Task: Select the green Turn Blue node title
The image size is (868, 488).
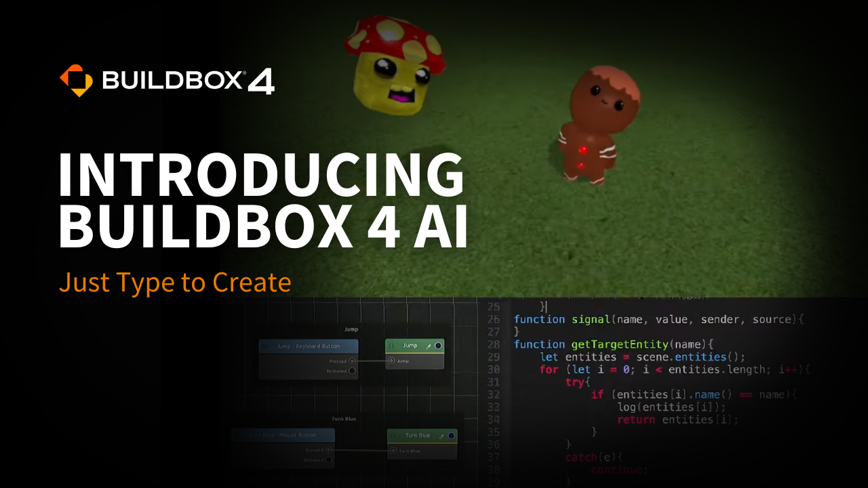Action: point(418,435)
